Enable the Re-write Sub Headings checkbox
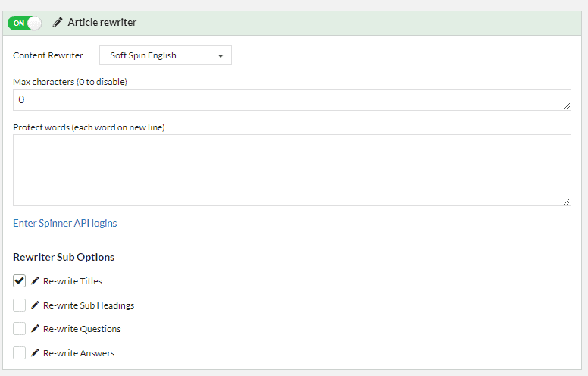 click(19, 305)
